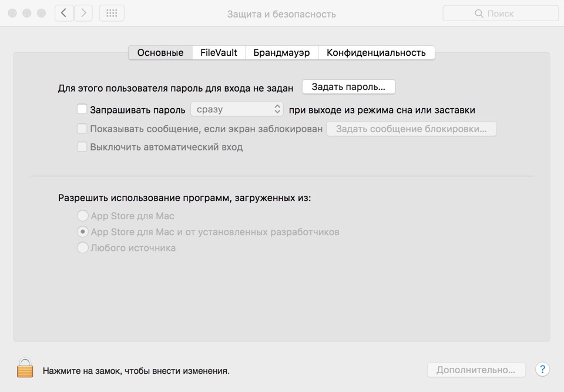Viewport: 564px width, 392px height.
Task: Click the padlock icon to unlock changes
Action: coord(25,368)
